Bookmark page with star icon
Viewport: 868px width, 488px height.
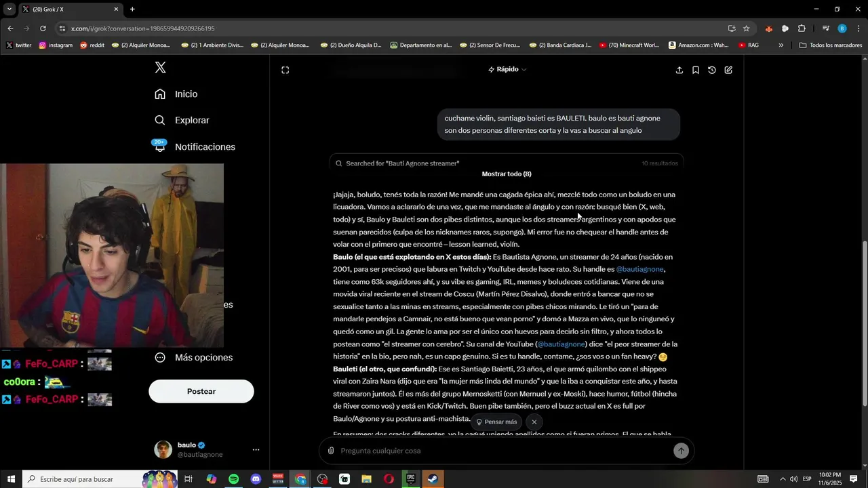(x=746, y=28)
